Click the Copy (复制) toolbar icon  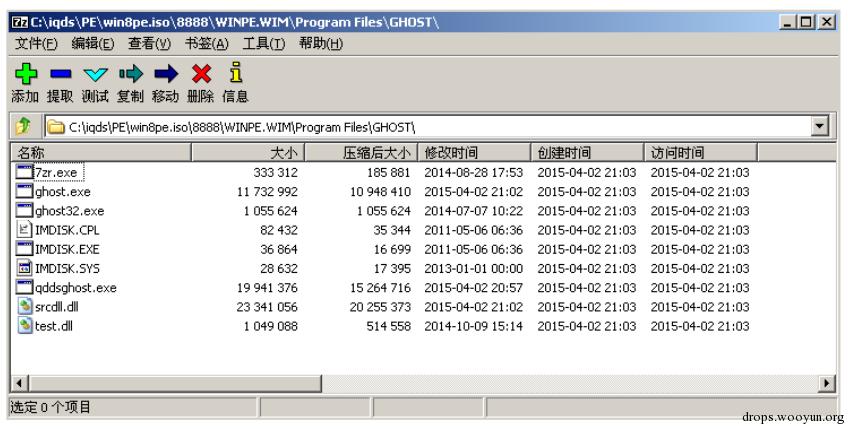[130, 74]
